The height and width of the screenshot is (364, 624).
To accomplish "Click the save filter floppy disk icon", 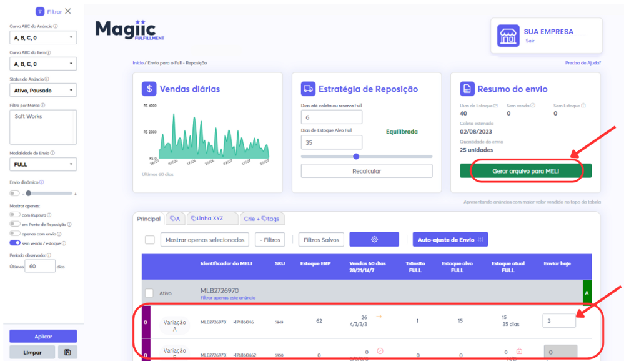I will point(67,352).
